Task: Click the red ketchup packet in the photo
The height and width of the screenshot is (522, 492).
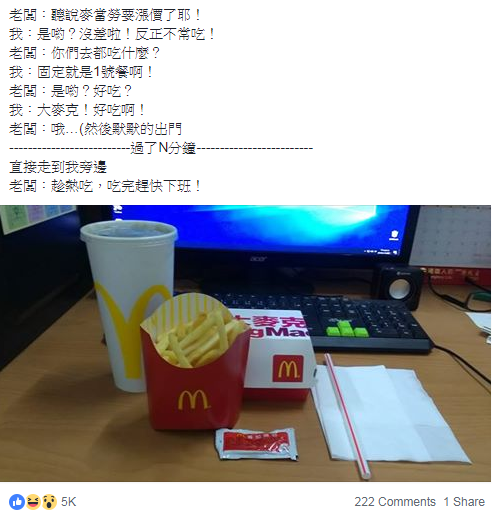Action: [256, 444]
